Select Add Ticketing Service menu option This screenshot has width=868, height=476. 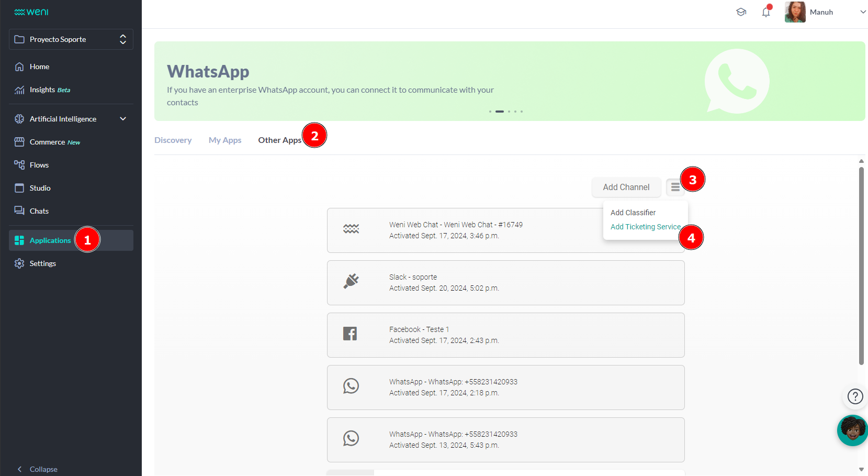pos(645,227)
